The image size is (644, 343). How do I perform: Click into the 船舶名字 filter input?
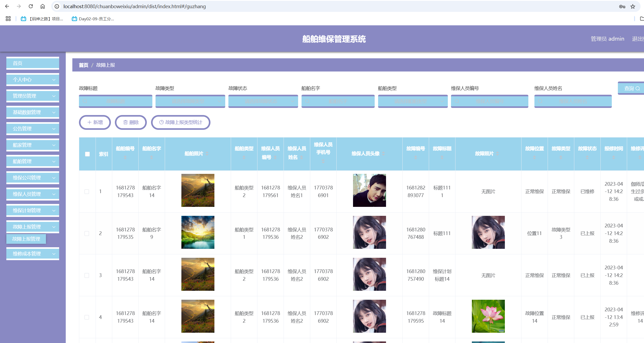point(338,101)
